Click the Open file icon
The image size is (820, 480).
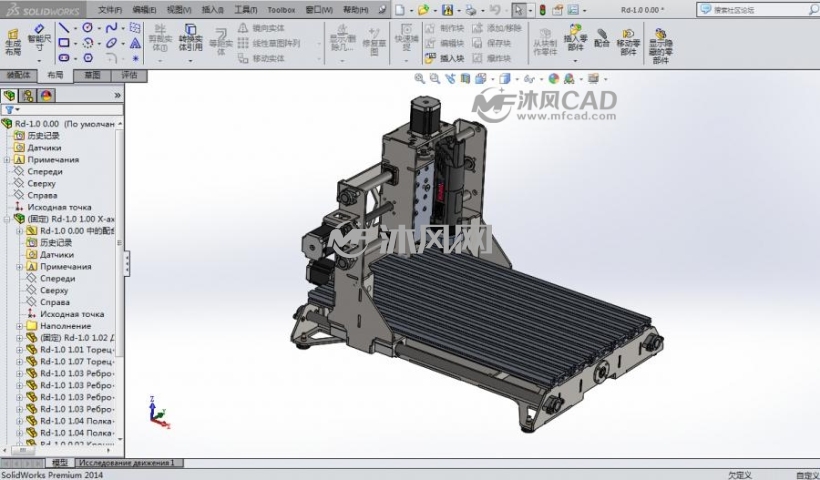[x=423, y=9]
